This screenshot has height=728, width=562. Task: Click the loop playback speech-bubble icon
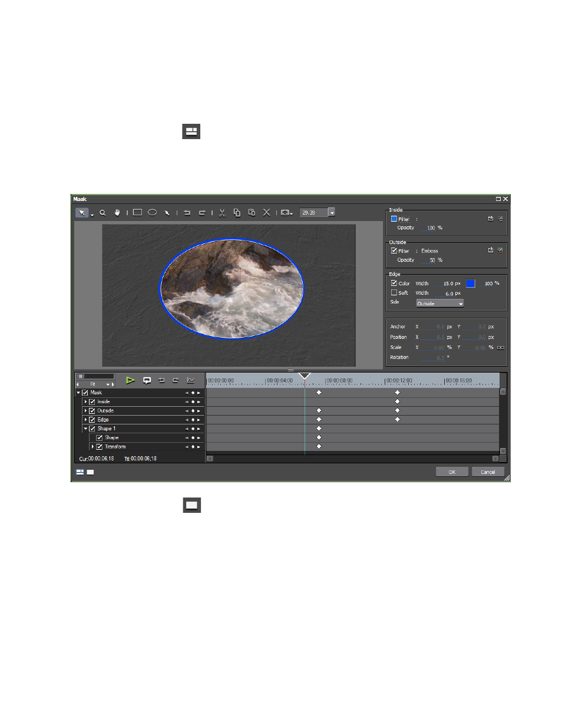tap(147, 380)
